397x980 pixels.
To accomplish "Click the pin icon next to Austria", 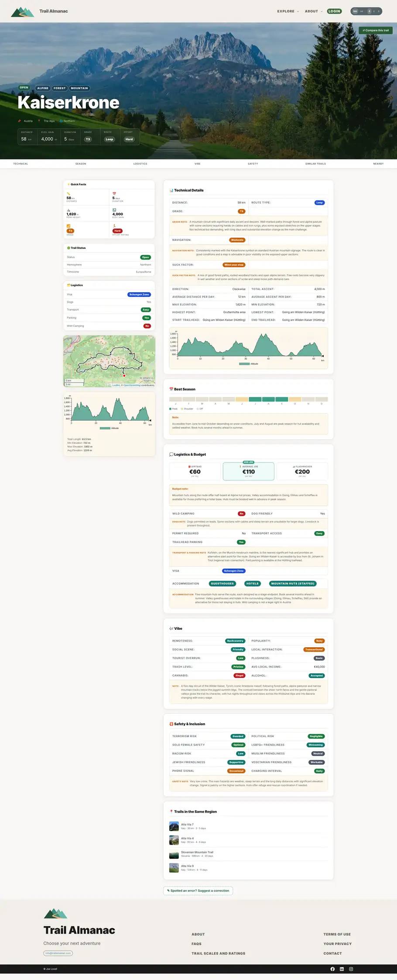I will click(x=19, y=121).
